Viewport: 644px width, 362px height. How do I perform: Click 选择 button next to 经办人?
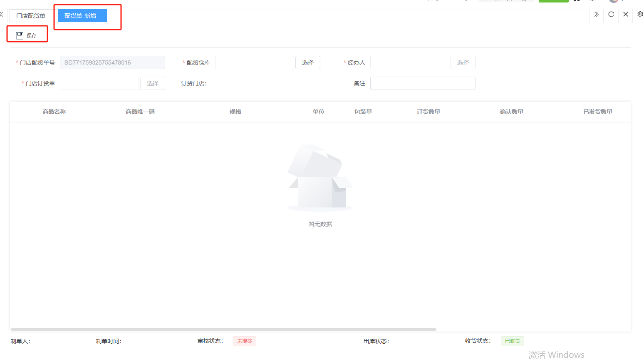463,62
